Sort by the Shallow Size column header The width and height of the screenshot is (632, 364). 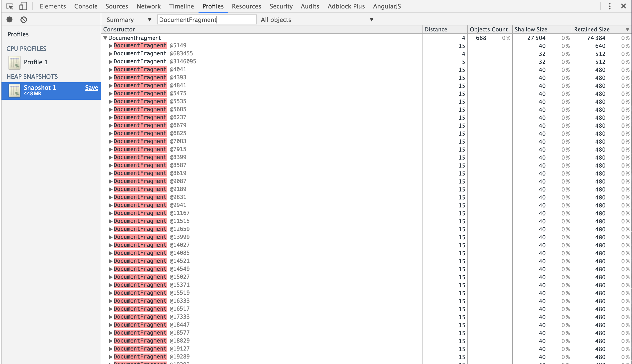(x=542, y=29)
